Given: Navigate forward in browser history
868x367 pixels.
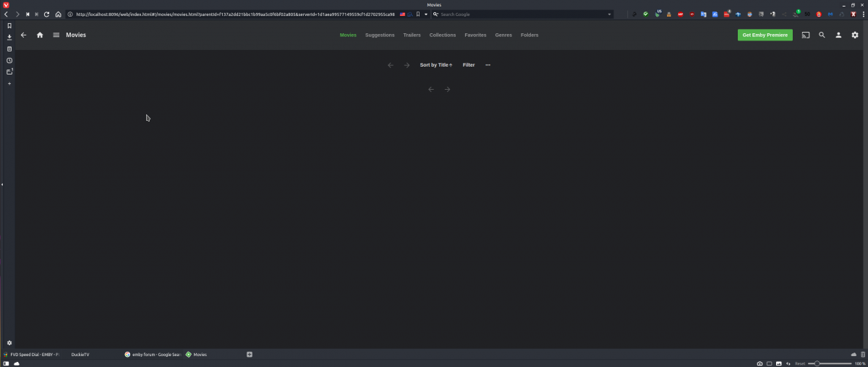Looking at the screenshot, I should coord(17,14).
